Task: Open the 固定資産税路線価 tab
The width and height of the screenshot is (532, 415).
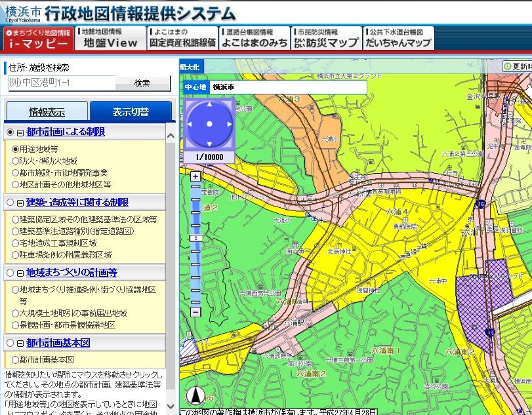Action: coord(182,38)
